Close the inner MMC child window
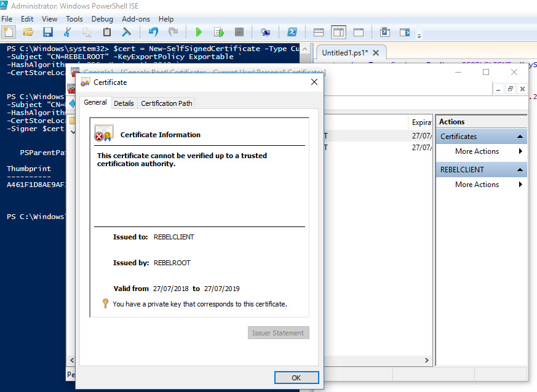The image size is (537, 392). click(522, 89)
